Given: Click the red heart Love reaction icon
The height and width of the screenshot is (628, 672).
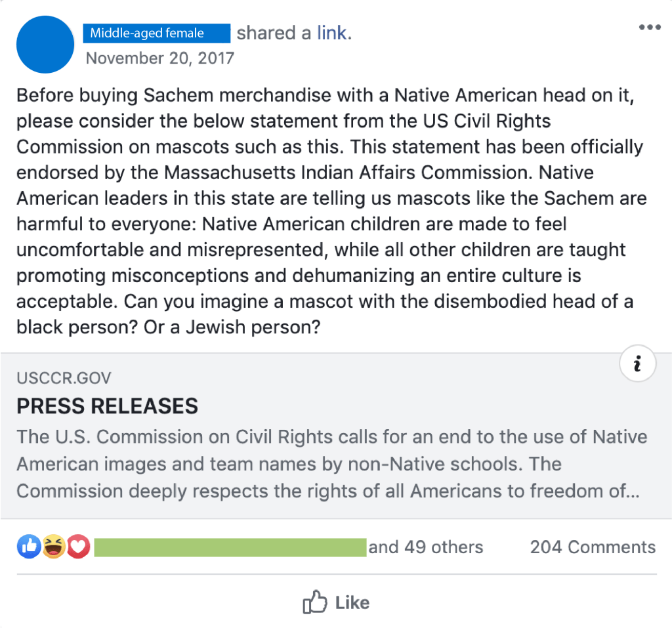Looking at the screenshot, I should (x=78, y=547).
